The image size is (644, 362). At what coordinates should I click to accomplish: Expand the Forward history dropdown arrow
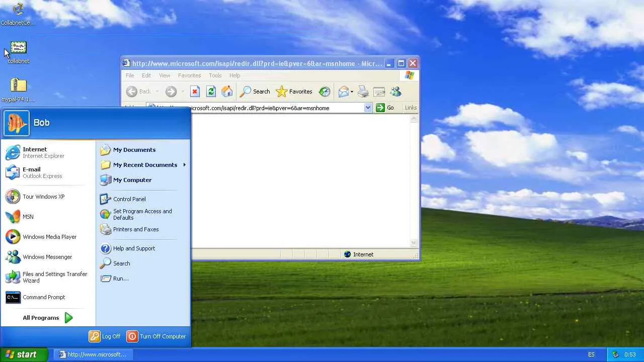click(x=182, y=92)
